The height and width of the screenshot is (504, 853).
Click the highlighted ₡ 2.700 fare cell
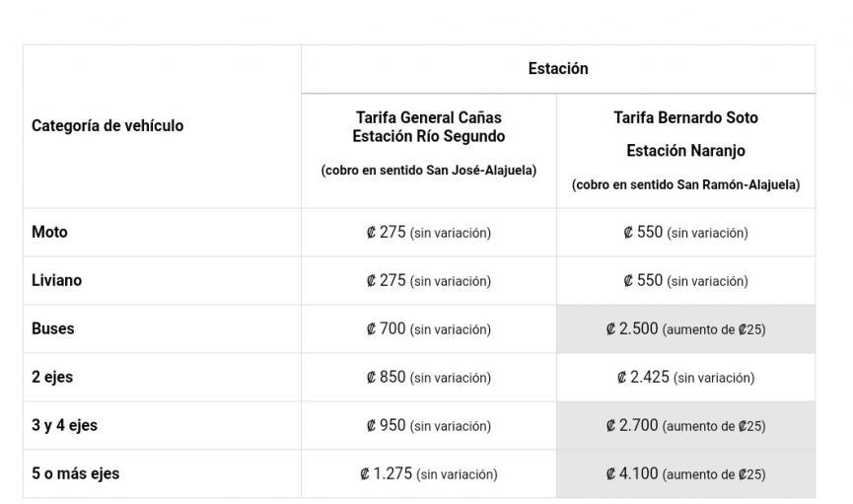(685, 426)
